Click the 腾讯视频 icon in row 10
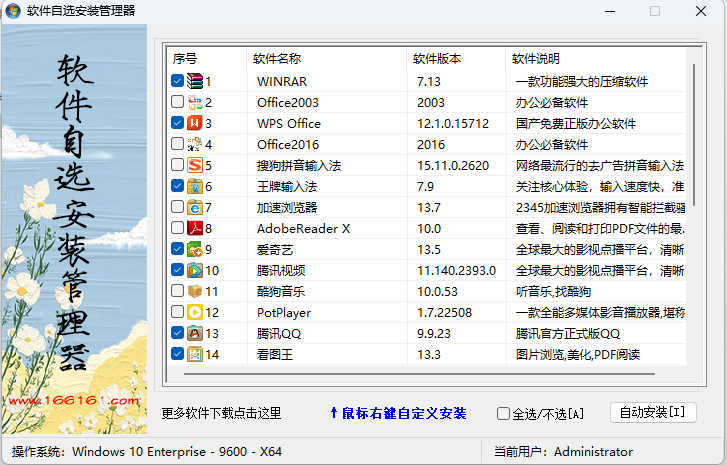This screenshot has width=727, height=465. (x=195, y=270)
